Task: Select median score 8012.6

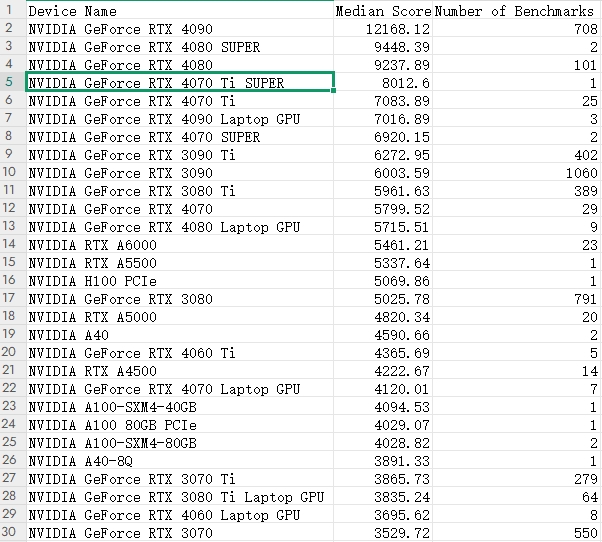Action: [383, 82]
